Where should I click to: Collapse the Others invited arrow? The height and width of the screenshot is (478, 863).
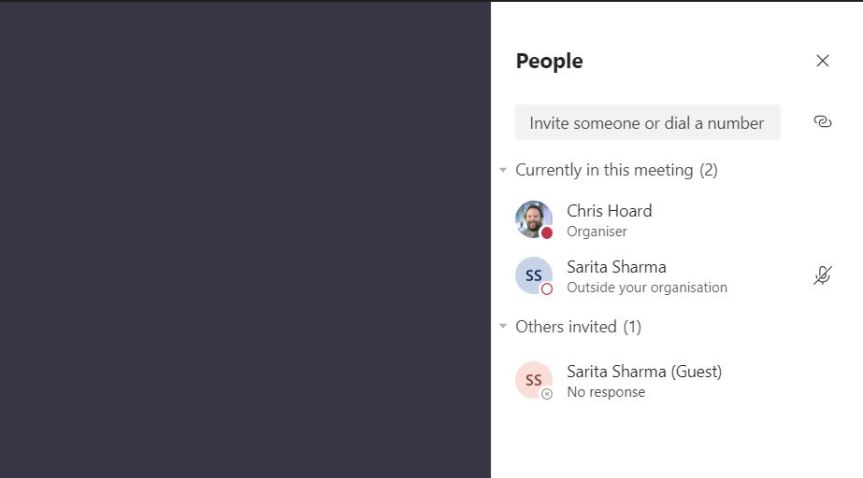pos(503,326)
